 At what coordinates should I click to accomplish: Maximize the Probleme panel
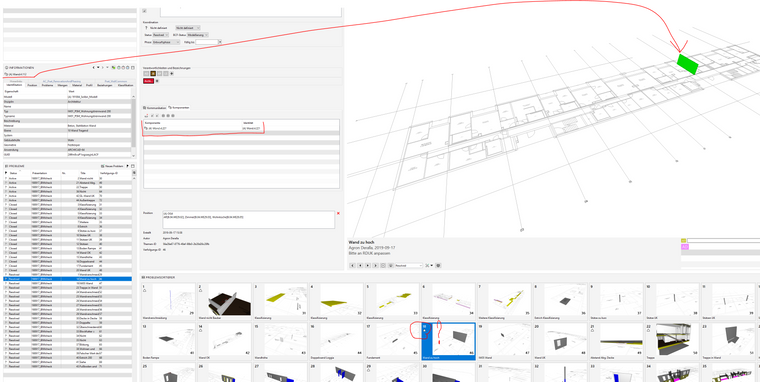point(133,166)
